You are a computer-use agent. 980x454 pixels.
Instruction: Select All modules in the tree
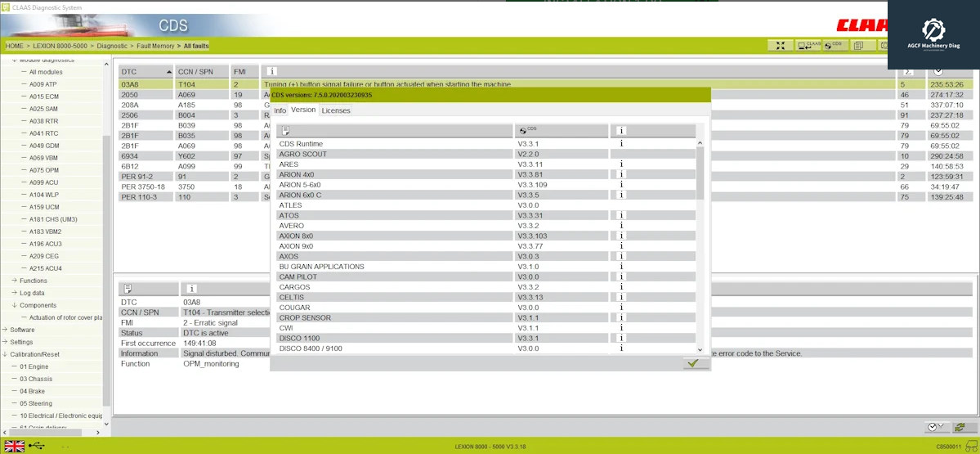point(46,72)
